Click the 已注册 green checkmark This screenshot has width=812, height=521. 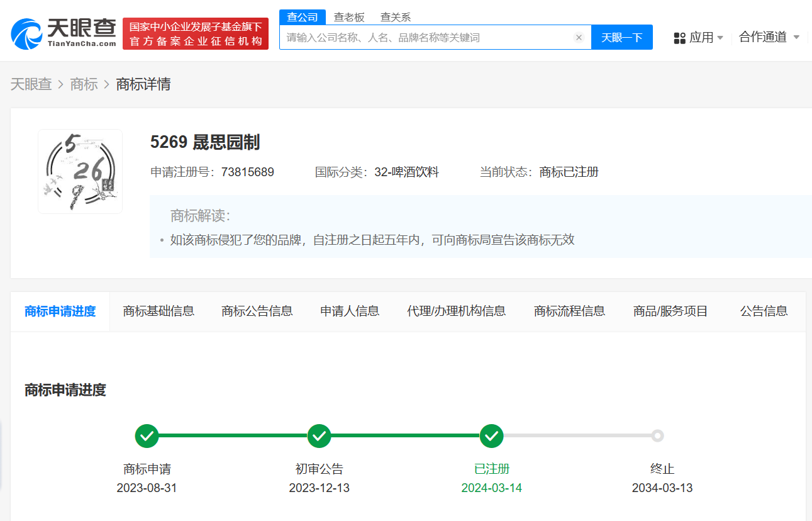click(491, 435)
